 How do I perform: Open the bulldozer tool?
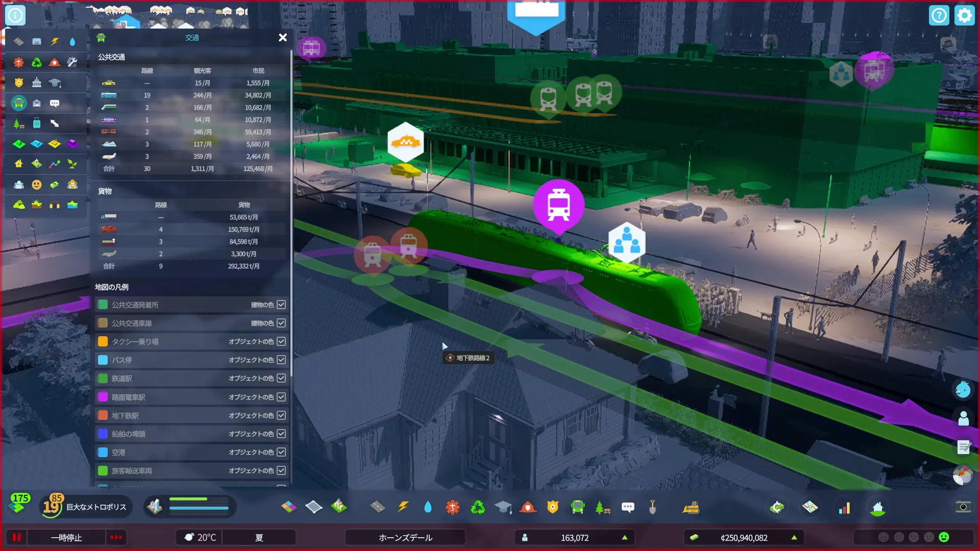point(691,507)
